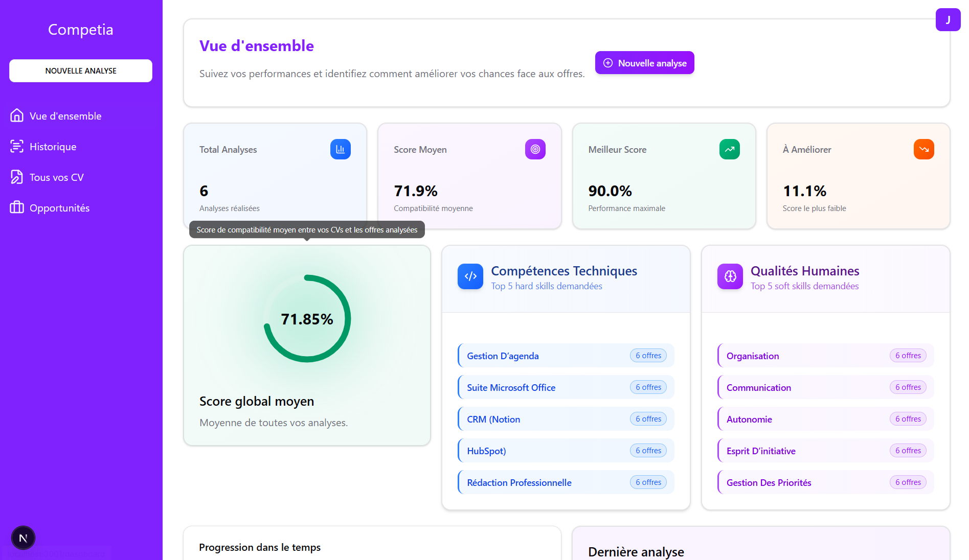Image resolution: width=969 pixels, height=560 pixels.
Task: Click the Competia logo title
Action: click(x=81, y=30)
